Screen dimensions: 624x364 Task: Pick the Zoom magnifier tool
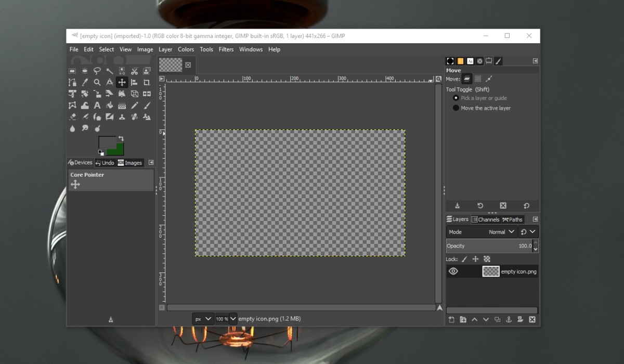(97, 82)
